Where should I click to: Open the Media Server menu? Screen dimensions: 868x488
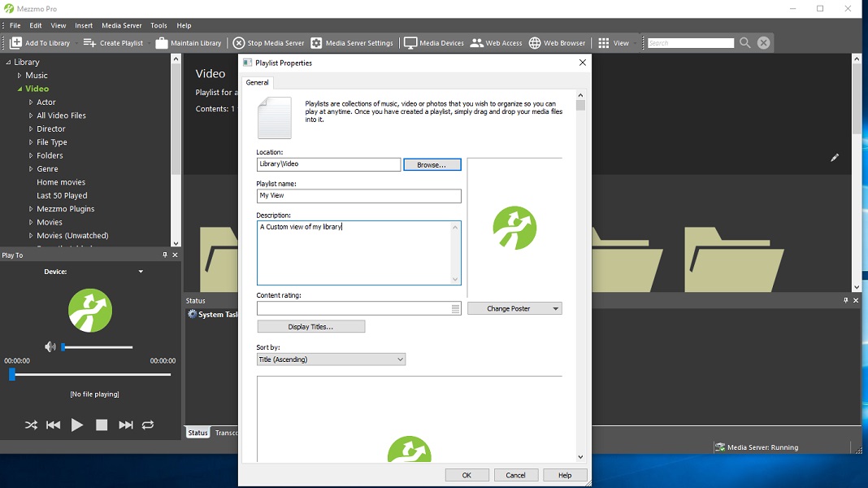(x=121, y=25)
